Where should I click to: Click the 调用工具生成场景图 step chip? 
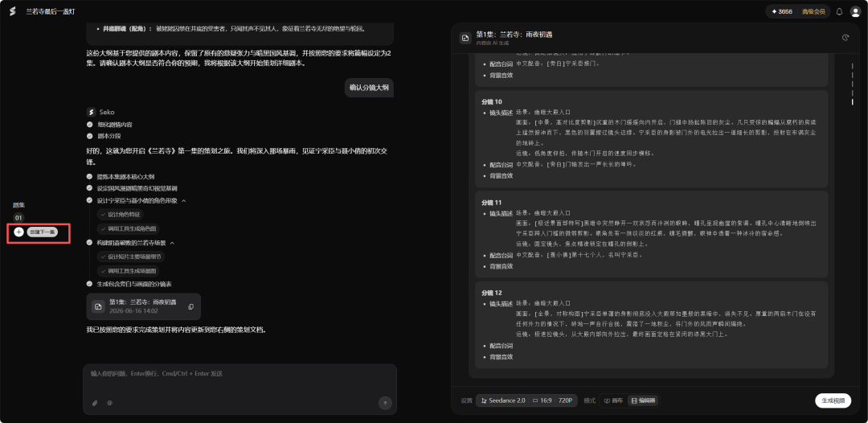(129, 271)
